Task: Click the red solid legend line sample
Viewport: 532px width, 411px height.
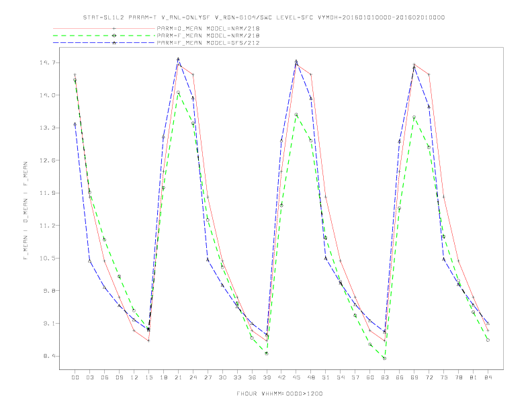Action: [104, 28]
